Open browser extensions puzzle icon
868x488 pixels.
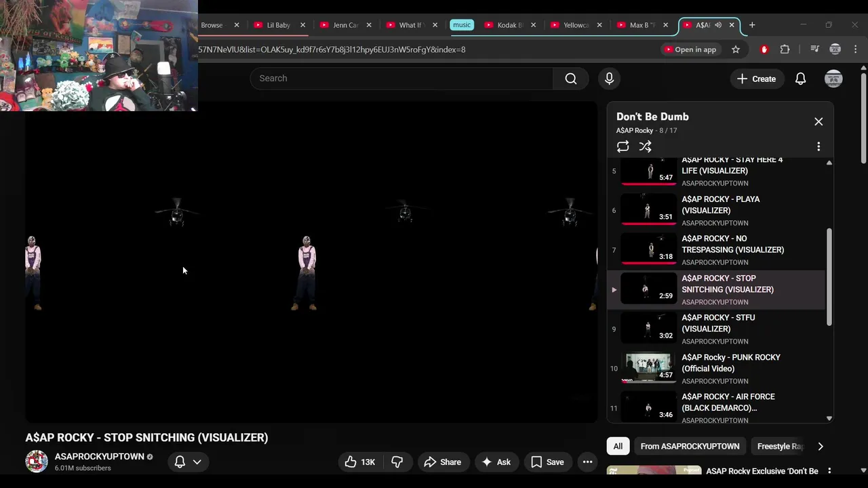point(785,49)
